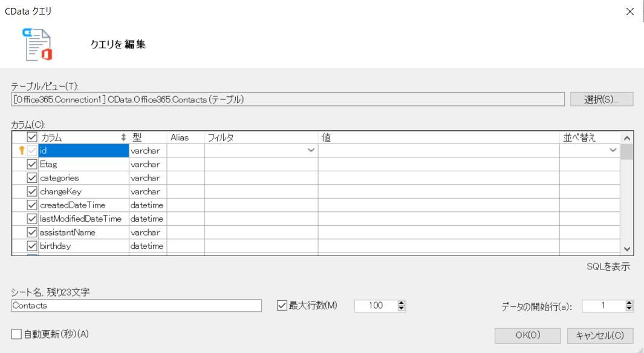This screenshot has height=353, width=644.
Task: Click the sort arrows in カラム header
Action: [123, 137]
